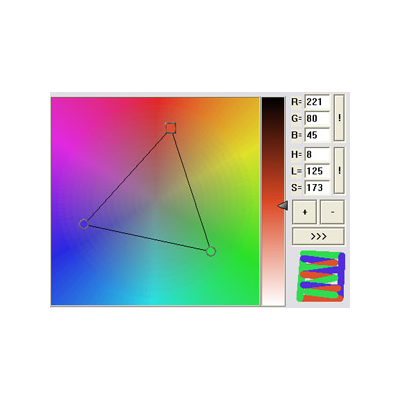Click the exclamation button beside RGB fields

[x=339, y=118]
